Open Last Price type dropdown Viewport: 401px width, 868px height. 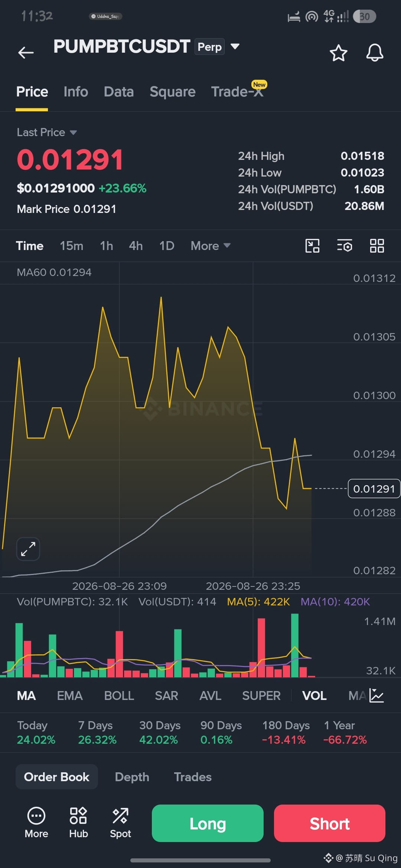[x=47, y=132]
